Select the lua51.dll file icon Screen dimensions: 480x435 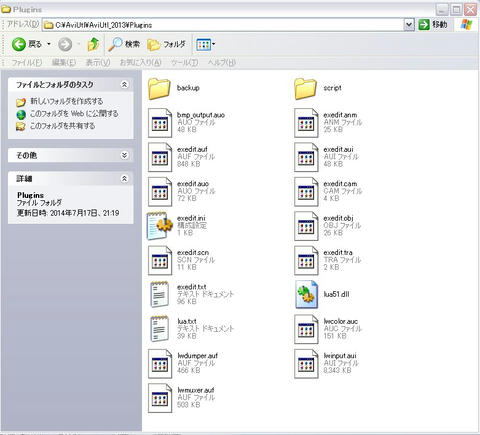tap(306, 294)
